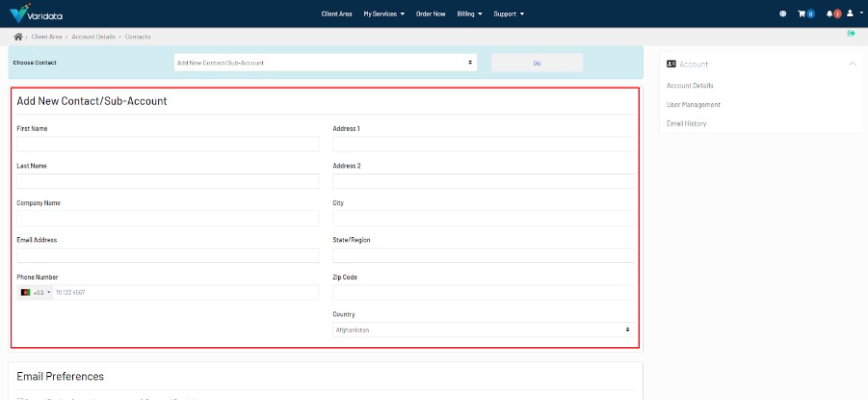Click the Go button
Screen dimensions: 868x400
tap(537, 63)
